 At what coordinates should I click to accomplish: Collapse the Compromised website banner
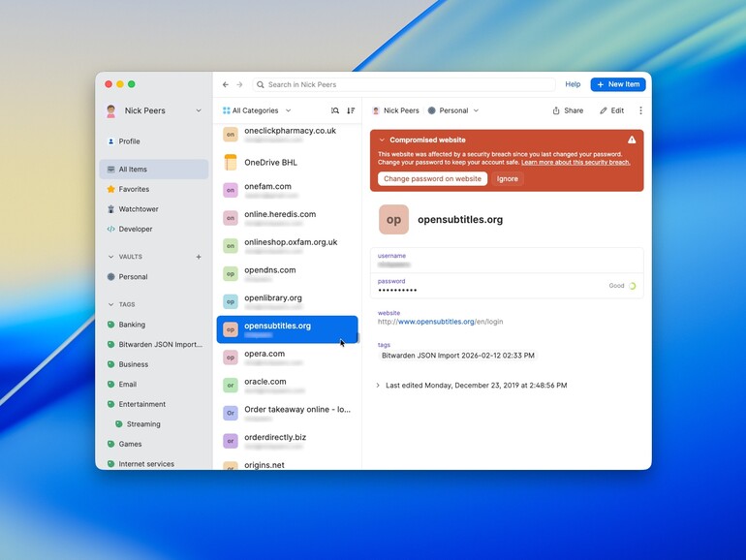pyautogui.click(x=382, y=140)
